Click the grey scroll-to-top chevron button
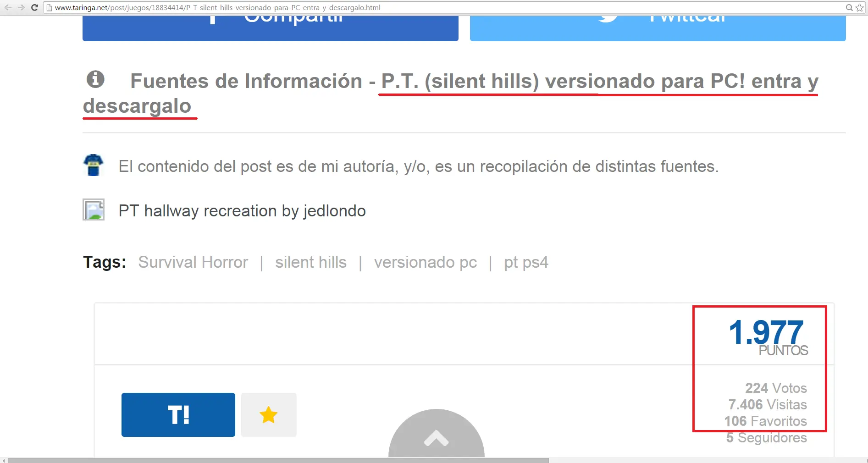 pos(437,434)
